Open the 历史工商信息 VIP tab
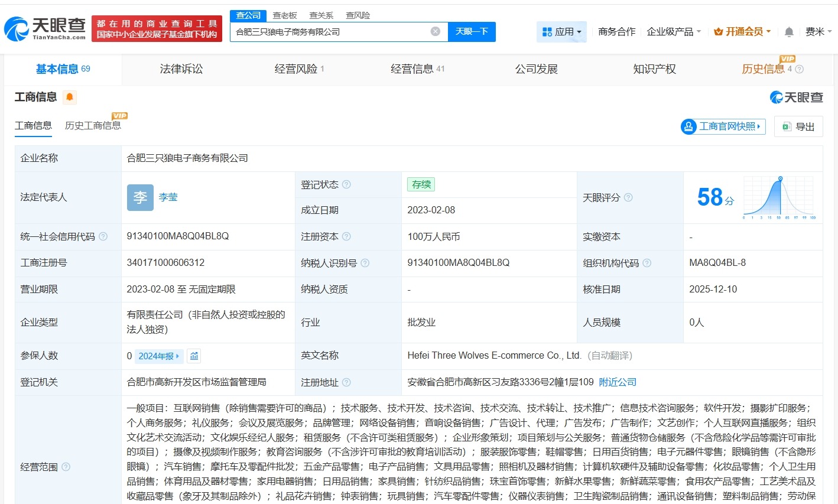This screenshot has width=838, height=504. 93,126
